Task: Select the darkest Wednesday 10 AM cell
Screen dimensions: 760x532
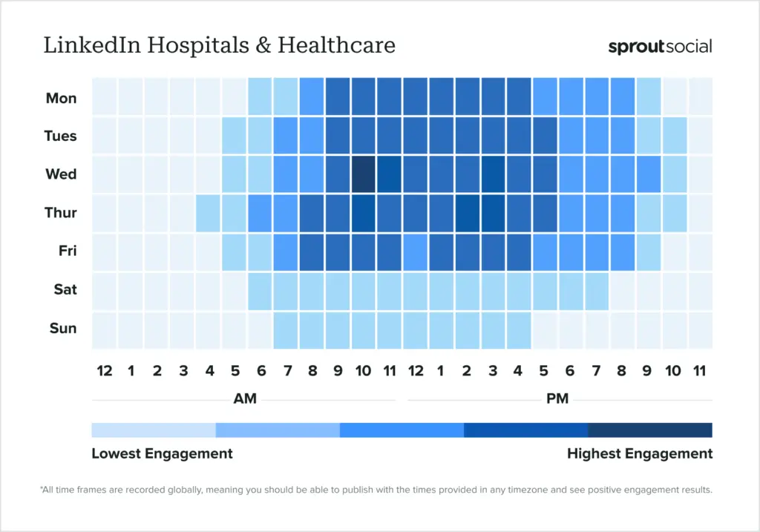Action: (364, 174)
